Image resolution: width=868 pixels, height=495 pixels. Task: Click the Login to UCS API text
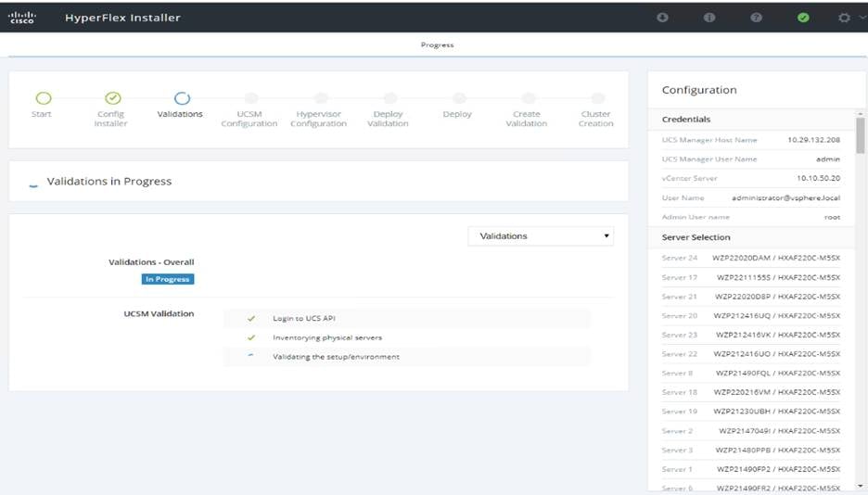click(304, 319)
